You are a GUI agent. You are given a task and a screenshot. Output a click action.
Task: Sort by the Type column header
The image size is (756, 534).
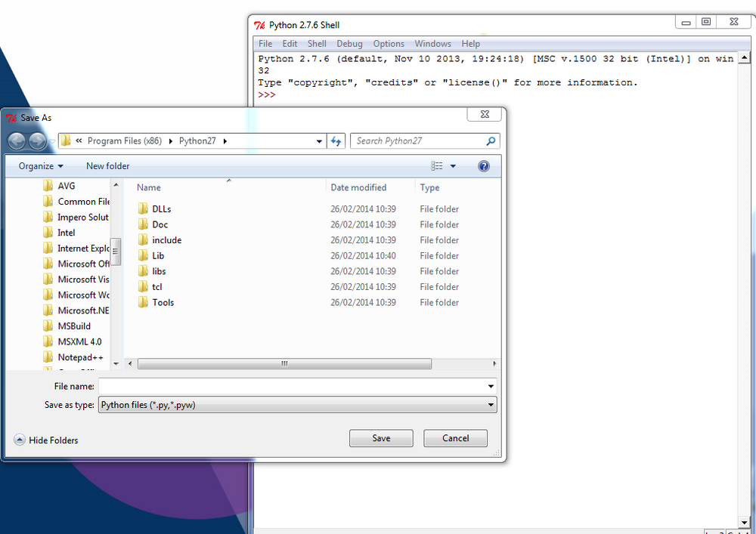coord(429,187)
